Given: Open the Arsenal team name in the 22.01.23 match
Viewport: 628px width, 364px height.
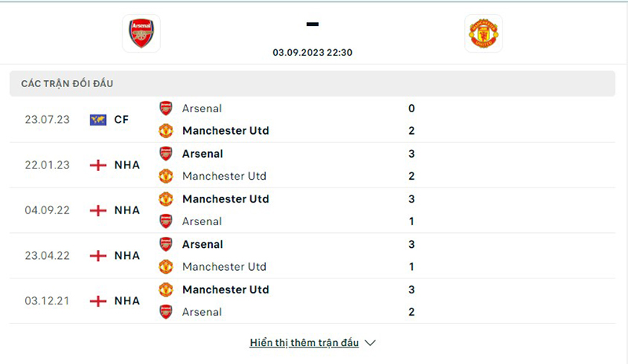Looking at the screenshot, I should coord(203,154).
